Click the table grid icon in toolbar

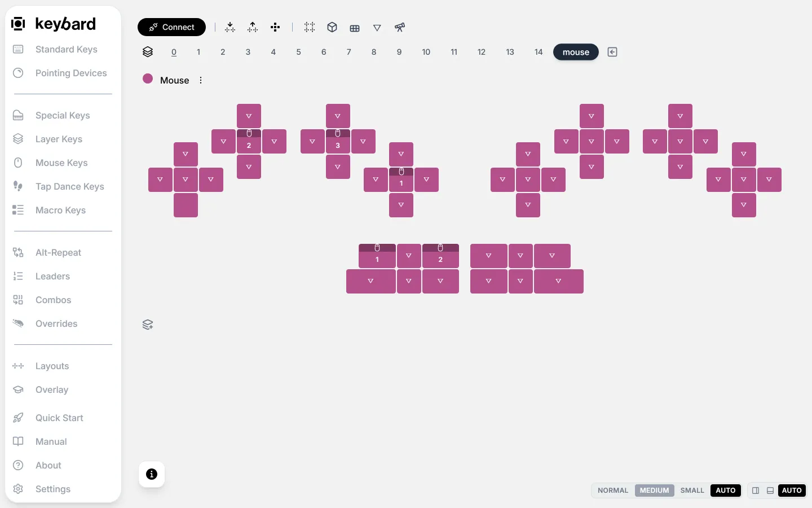coord(355,28)
